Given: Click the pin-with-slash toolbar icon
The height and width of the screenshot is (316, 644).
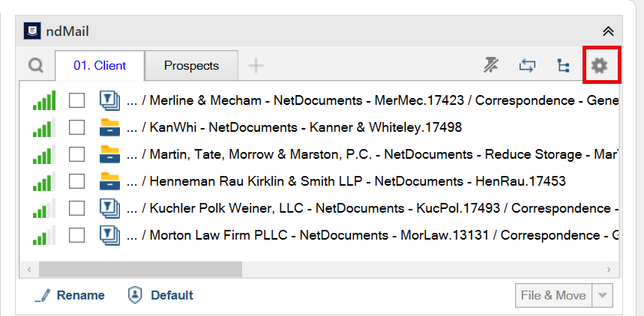Looking at the screenshot, I should tap(491, 65).
